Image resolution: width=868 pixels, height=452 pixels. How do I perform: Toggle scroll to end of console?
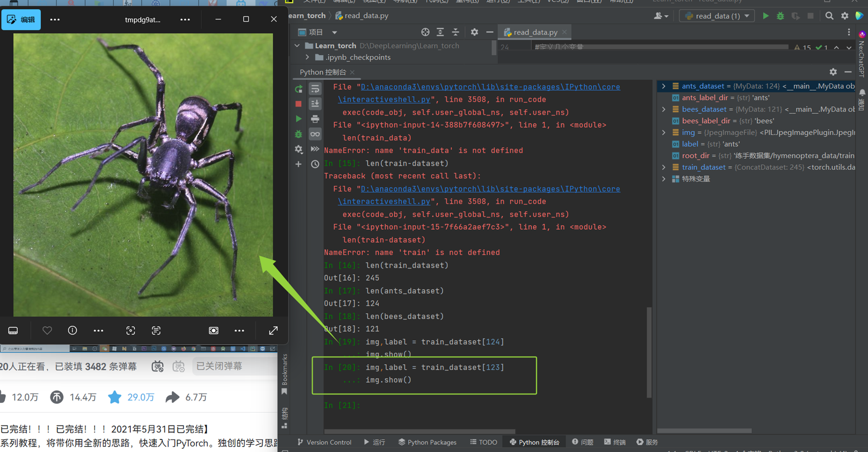click(x=315, y=104)
